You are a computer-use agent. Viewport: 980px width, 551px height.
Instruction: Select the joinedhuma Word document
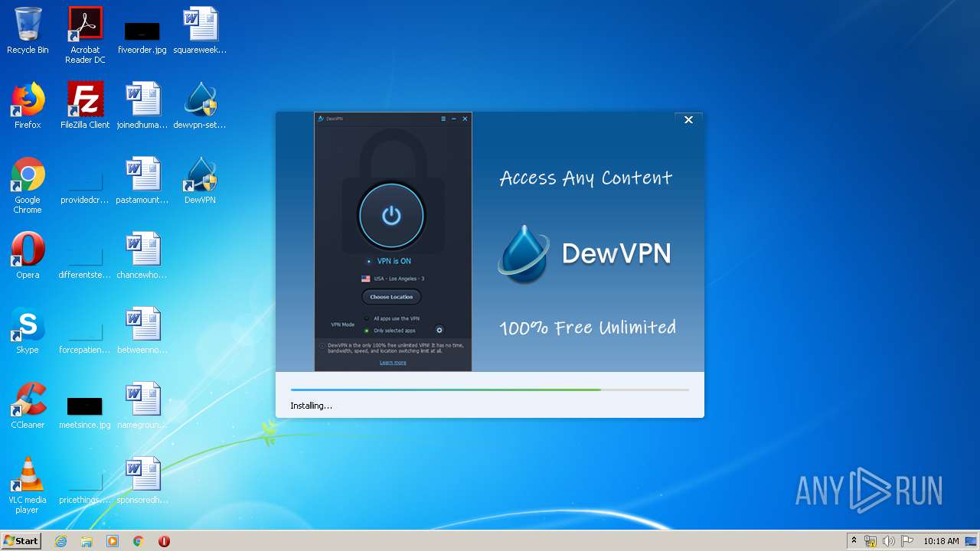click(142, 106)
